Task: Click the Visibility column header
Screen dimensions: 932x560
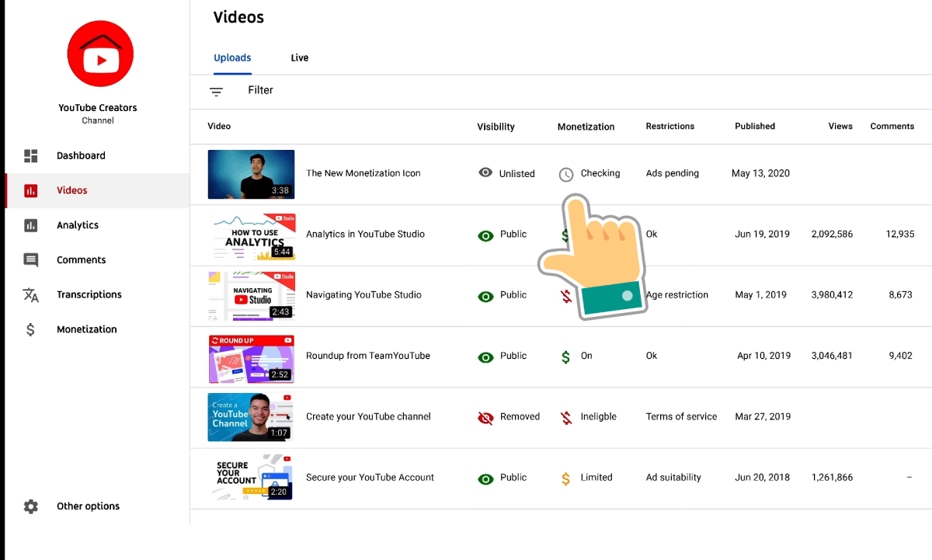Action: pos(496,127)
